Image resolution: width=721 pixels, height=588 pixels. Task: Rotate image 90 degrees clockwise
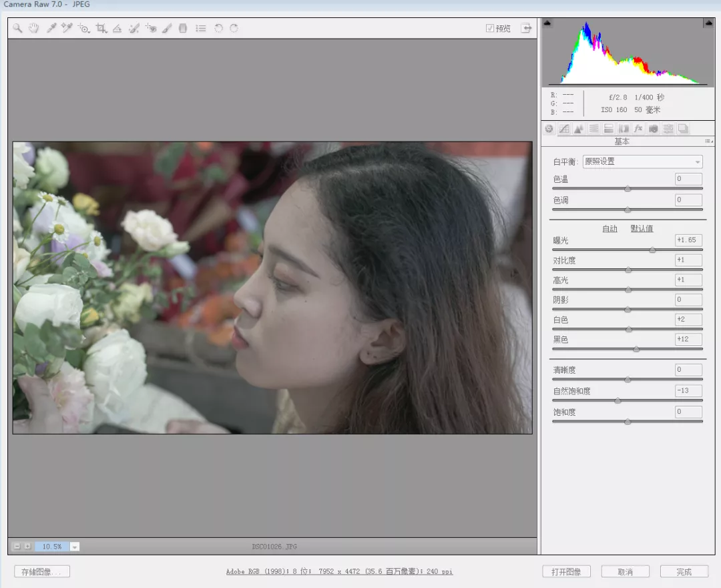(234, 28)
